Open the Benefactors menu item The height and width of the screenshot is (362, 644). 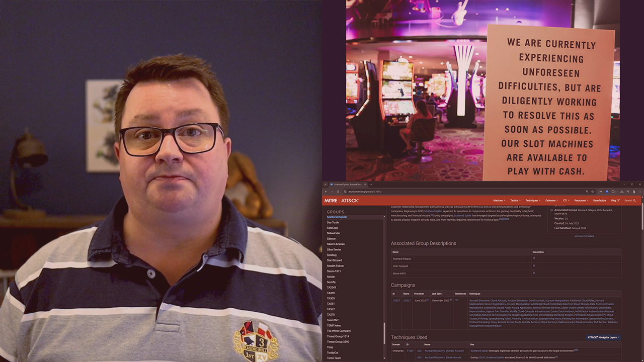tap(599, 201)
